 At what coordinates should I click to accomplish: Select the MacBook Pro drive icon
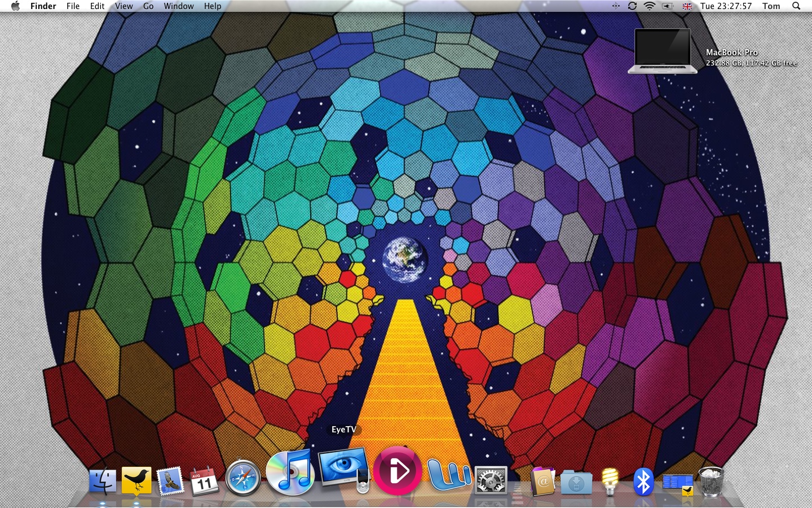tap(663, 51)
